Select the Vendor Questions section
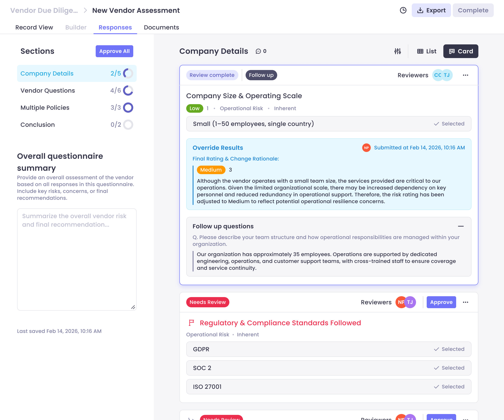The width and height of the screenshot is (504, 420). [77, 90]
